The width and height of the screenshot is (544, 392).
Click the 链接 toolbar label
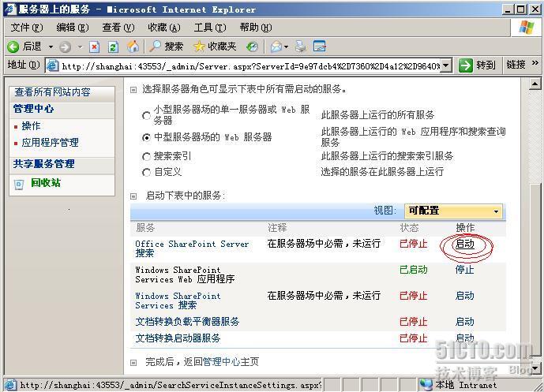[516, 65]
